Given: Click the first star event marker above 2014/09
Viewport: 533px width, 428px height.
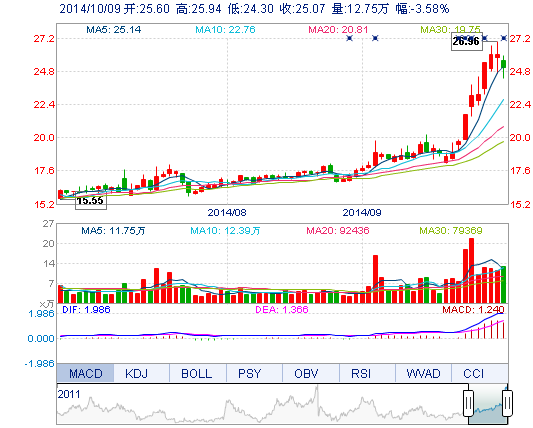Looking at the screenshot, I should 349,38.
